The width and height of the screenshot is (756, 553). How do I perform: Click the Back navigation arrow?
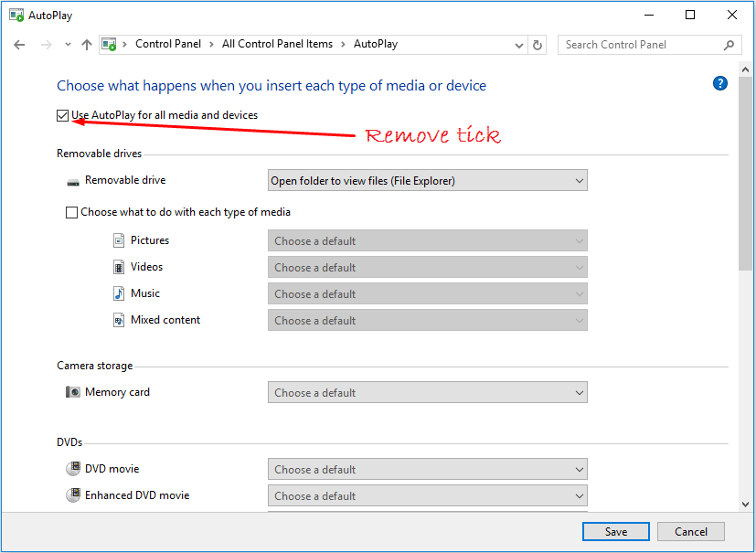click(x=19, y=45)
